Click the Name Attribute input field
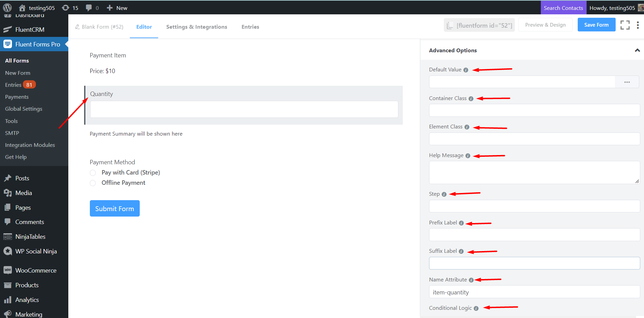The height and width of the screenshot is (318, 644). (x=534, y=292)
